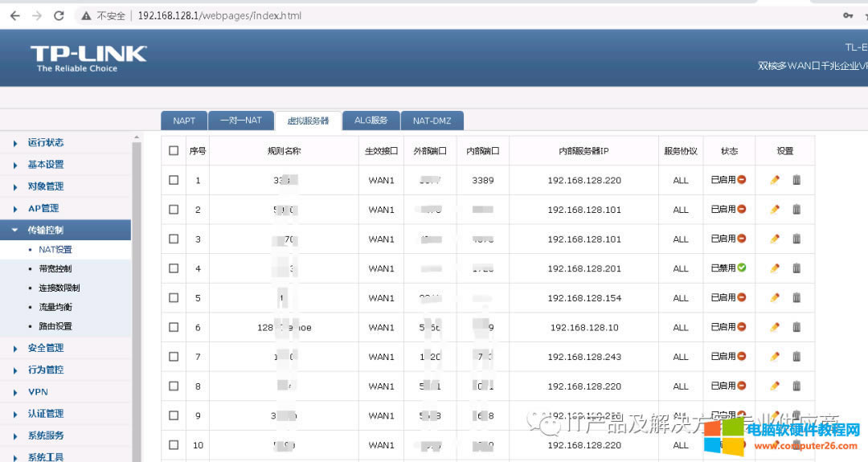Check the checkbox for row 1
Image resolution: width=868 pixels, height=462 pixels.
tap(174, 180)
